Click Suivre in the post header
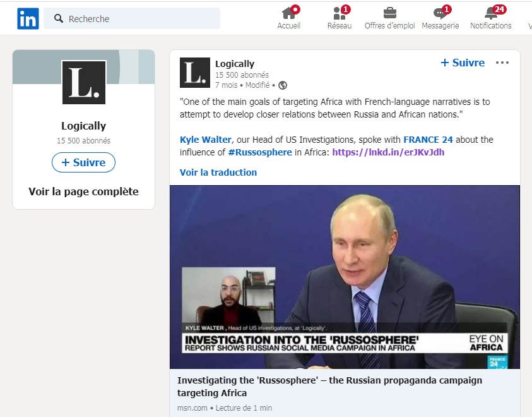 (463, 63)
